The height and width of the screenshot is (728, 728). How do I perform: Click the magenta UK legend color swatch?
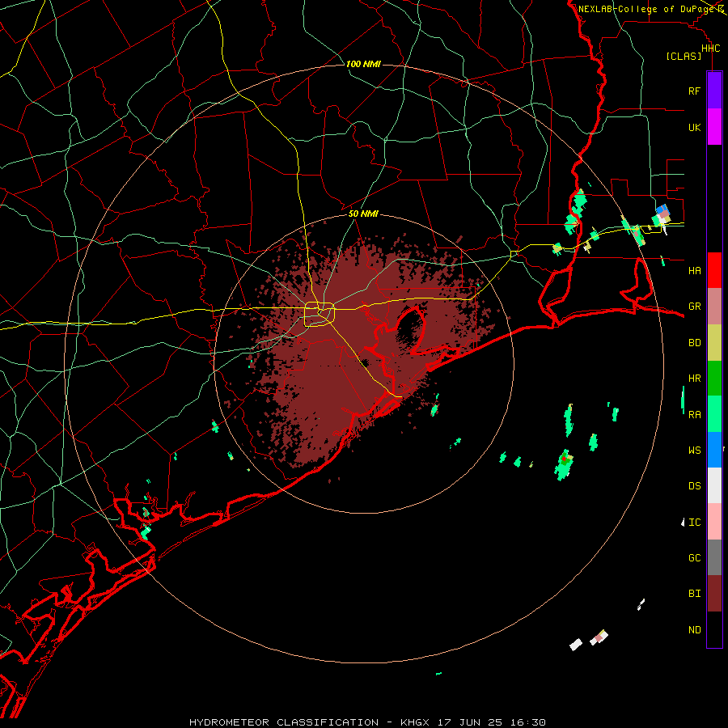(x=714, y=127)
